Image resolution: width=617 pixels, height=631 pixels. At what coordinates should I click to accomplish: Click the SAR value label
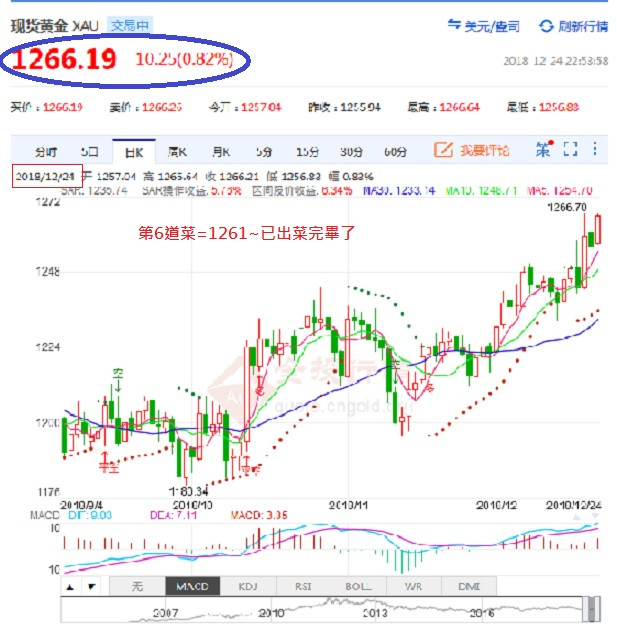(x=95, y=191)
